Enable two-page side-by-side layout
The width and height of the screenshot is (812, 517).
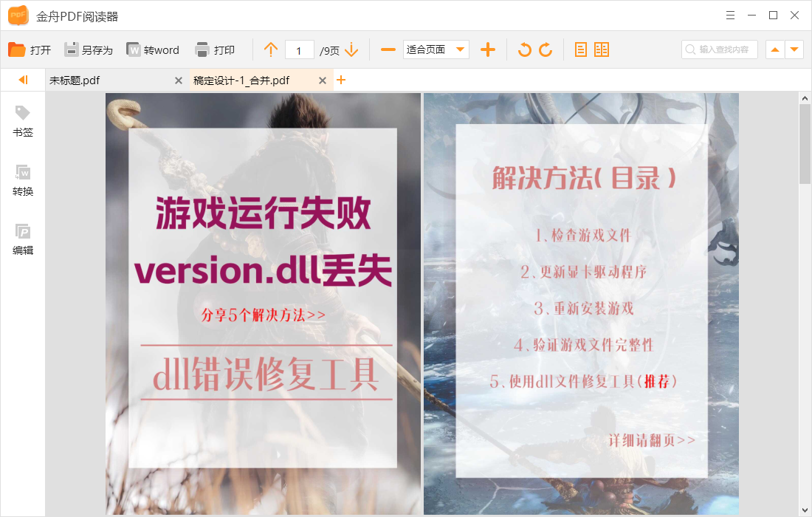coord(601,49)
